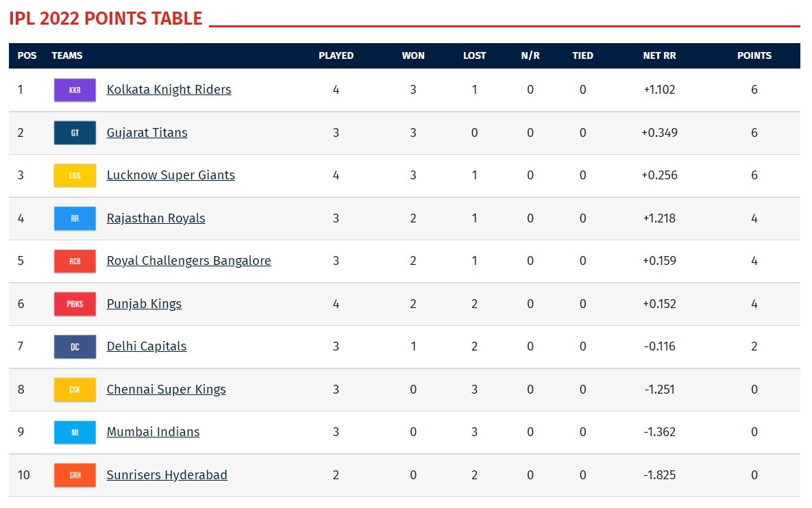Screen dimensions: 812x508
Task: Click the CSK yellow team logo
Action: (74, 389)
